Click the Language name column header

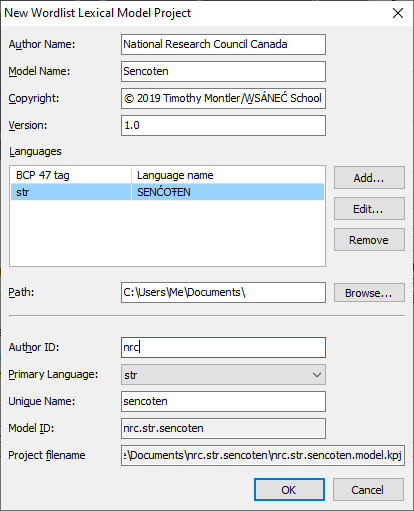tap(228, 175)
